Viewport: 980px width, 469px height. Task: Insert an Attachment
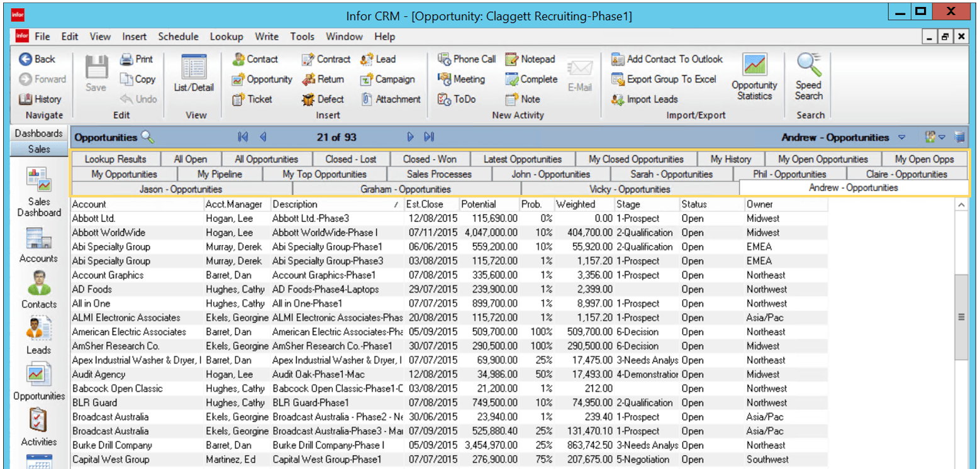391,99
